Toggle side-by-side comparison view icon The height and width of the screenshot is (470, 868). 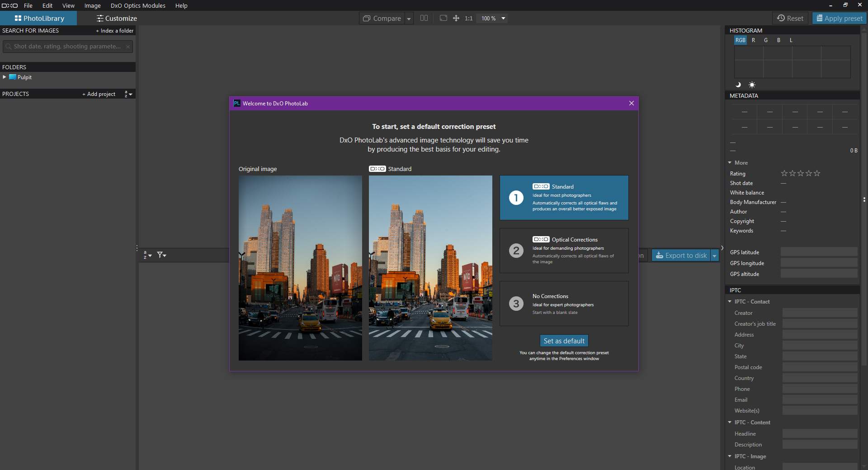coord(424,18)
